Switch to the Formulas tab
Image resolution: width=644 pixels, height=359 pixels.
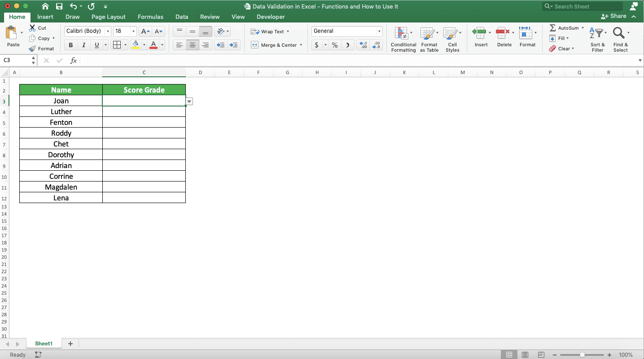tap(150, 17)
